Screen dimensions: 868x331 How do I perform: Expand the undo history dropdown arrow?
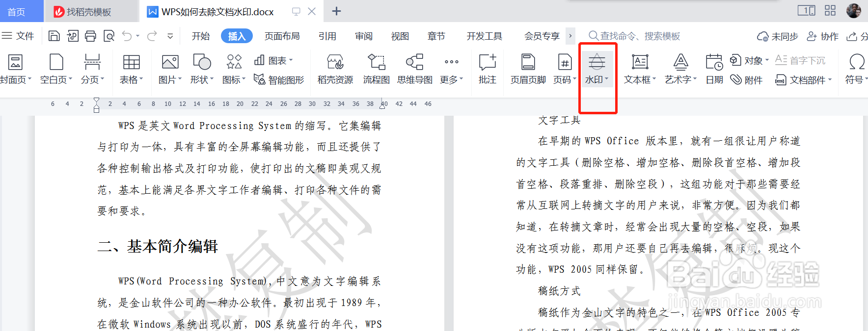[x=138, y=36]
